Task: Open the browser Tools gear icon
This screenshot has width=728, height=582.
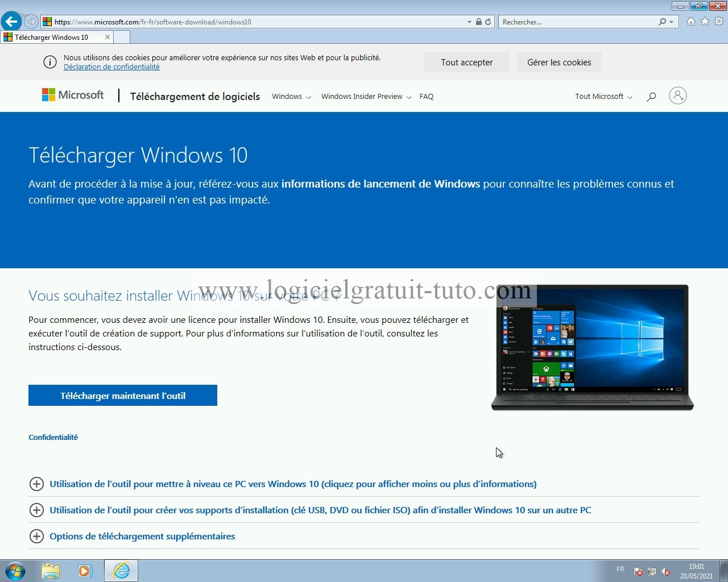Action: point(719,22)
